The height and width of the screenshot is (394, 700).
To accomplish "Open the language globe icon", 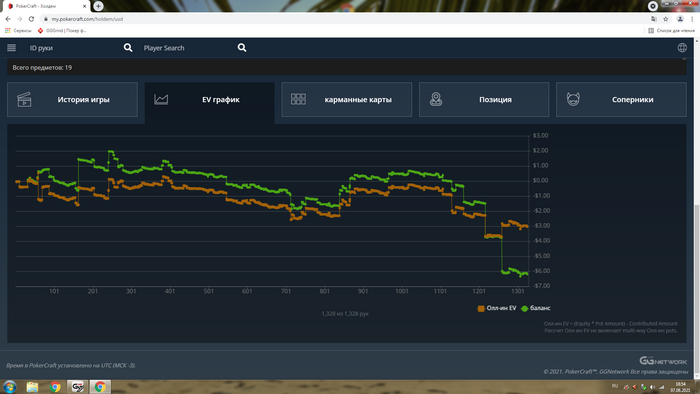I will pos(682,48).
